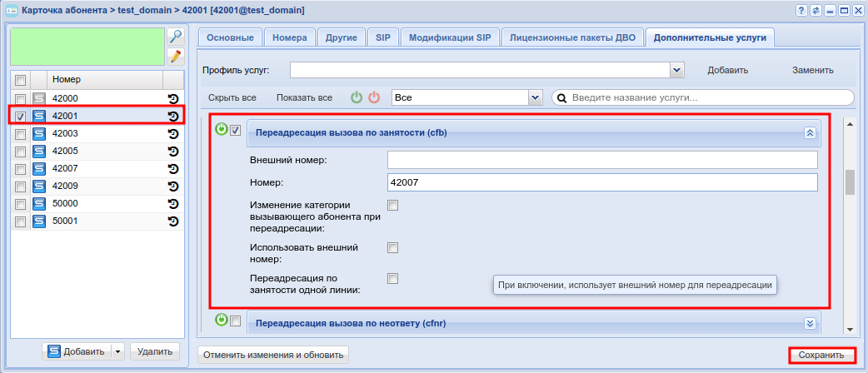The height and width of the screenshot is (373, 868).
Task: Click the green power icon beside cfb service
Action: click(221, 129)
